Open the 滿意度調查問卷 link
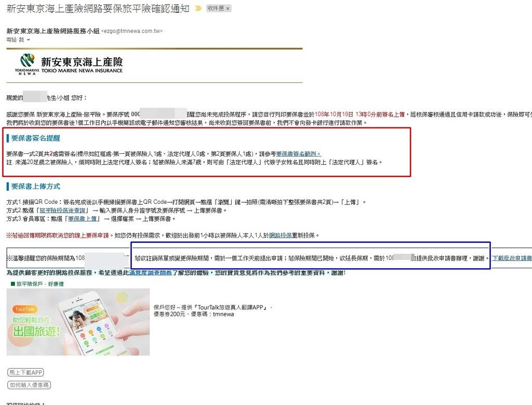This screenshot has height=405, width=532. 151,272
